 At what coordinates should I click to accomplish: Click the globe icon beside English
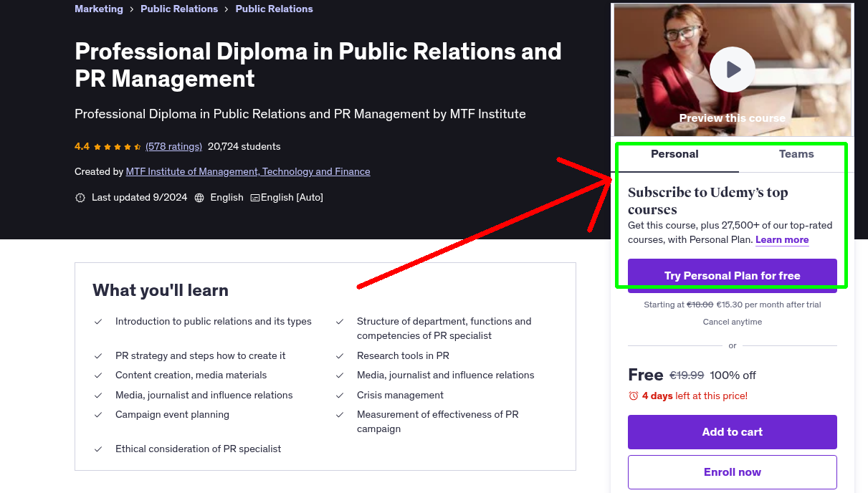[199, 198]
